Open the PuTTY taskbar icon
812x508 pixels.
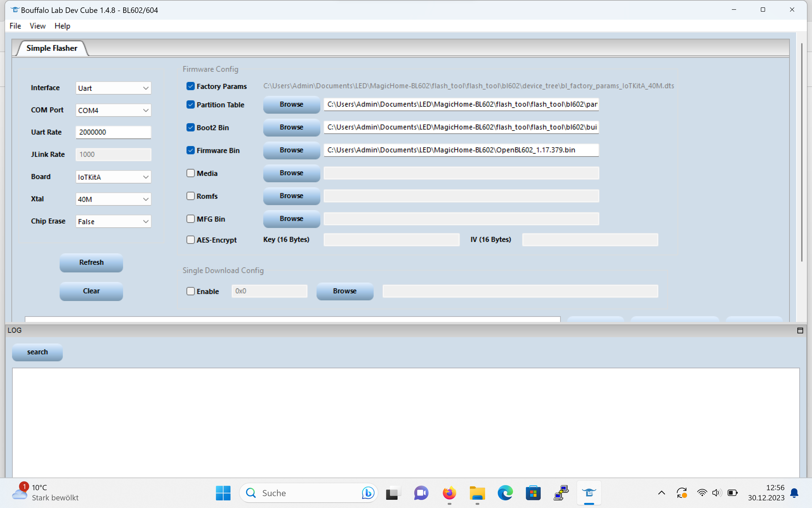(x=561, y=493)
